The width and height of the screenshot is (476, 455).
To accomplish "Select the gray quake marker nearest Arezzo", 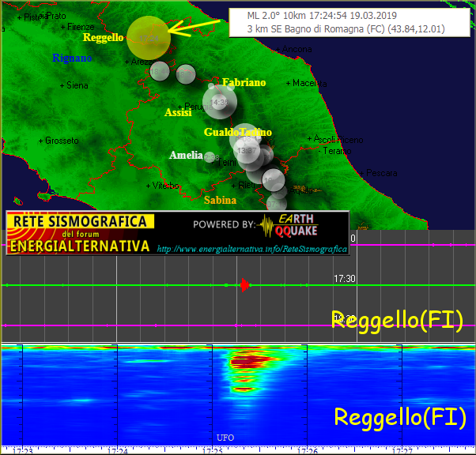I will point(160,71).
